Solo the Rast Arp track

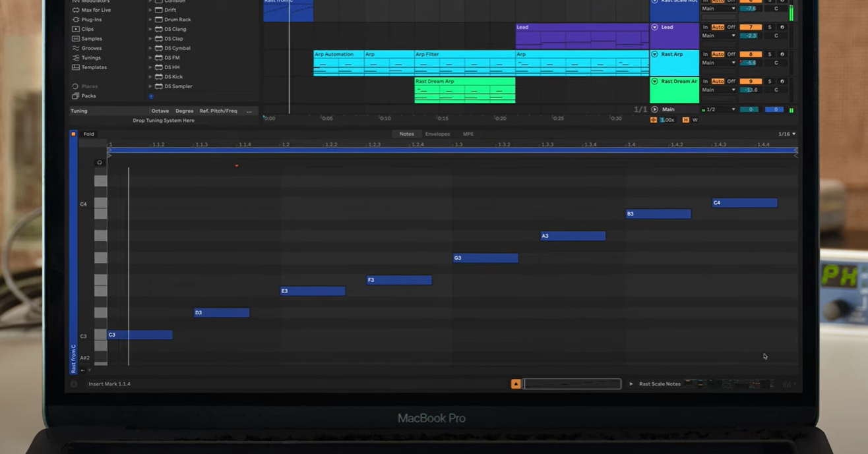pyautogui.click(x=770, y=54)
